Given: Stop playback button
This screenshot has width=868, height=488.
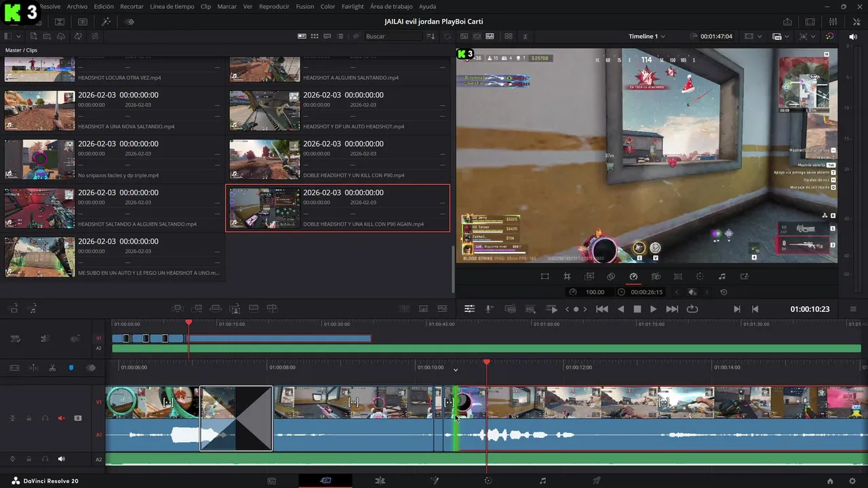Looking at the screenshot, I should click(637, 309).
